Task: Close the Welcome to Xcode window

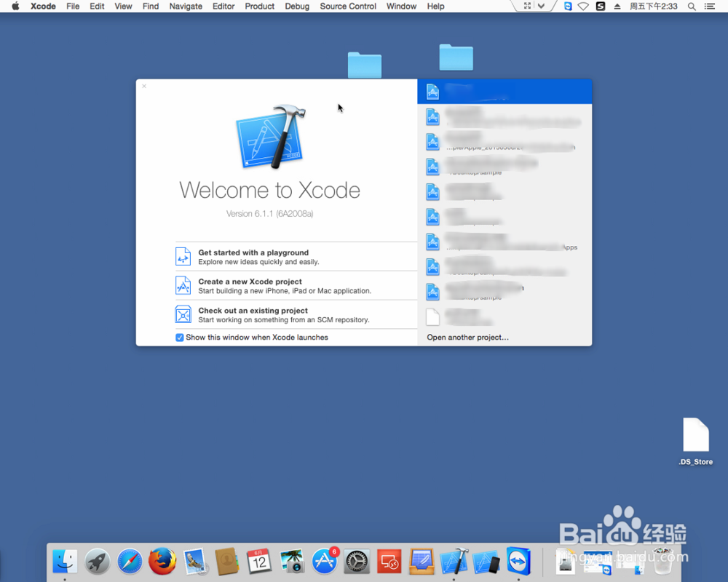Action: 144,87
